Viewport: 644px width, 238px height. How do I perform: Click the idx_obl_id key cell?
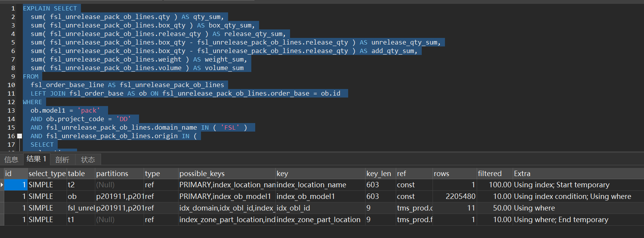320,208
